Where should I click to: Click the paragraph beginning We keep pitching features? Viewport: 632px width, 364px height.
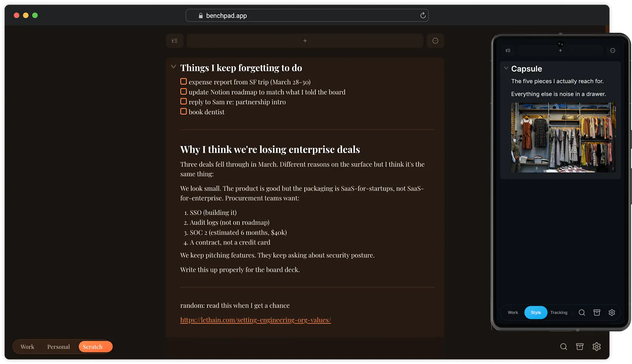click(277, 255)
